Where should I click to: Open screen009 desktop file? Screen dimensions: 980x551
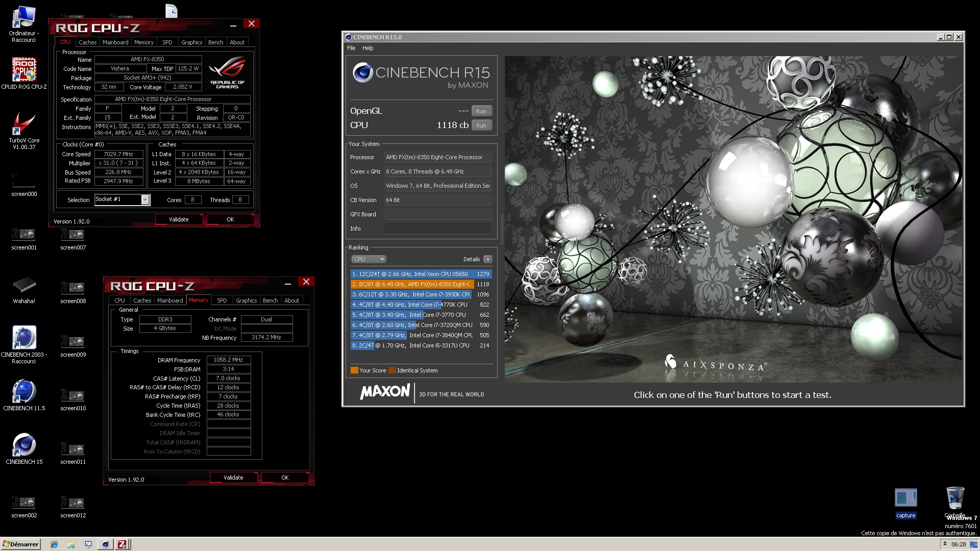pos(72,345)
